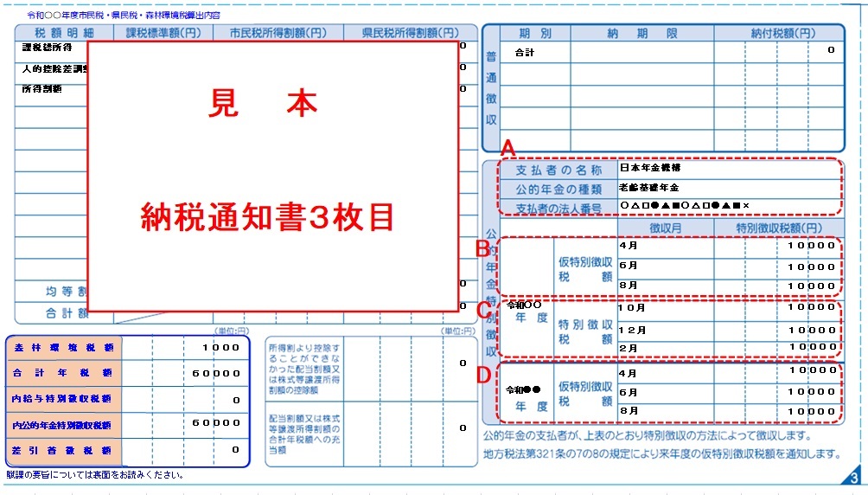The height and width of the screenshot is (495, 868).
Task: Click the 1000 value for 森林環境税額
Action: click(x=220, y=348)
